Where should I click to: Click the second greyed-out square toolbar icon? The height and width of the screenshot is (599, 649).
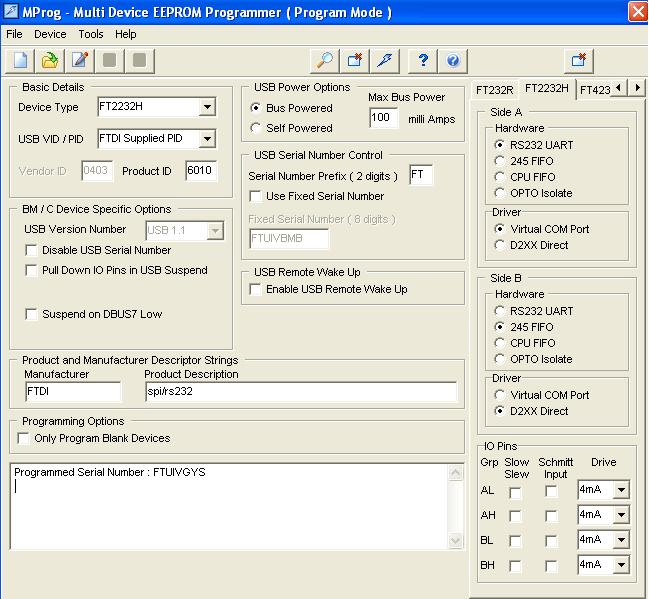pyautogui.click(x=139, y=60)
